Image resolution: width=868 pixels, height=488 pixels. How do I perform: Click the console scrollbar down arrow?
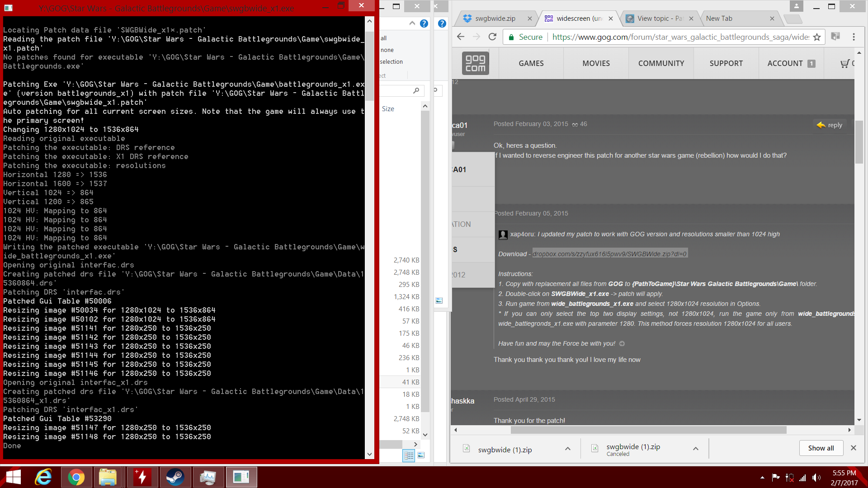(369, 455)
